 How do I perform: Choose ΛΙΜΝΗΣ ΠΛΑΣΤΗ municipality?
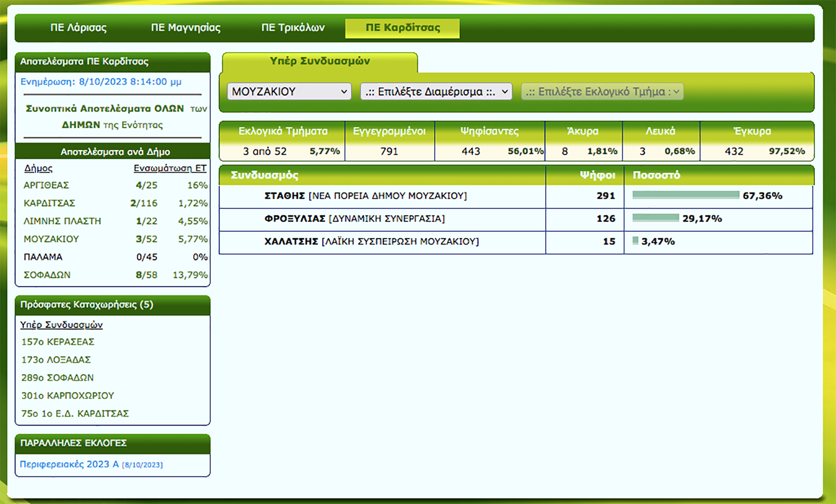pos(62,221)
